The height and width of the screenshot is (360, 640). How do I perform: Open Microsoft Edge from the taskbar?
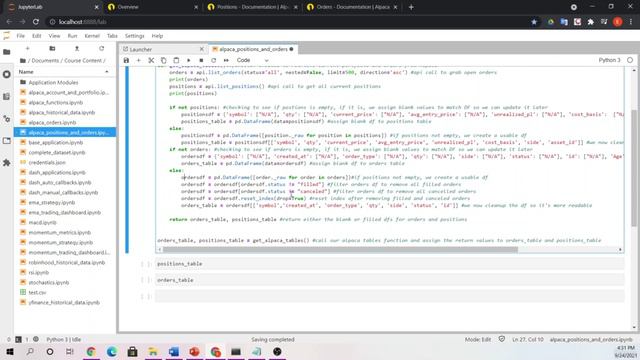112,351
